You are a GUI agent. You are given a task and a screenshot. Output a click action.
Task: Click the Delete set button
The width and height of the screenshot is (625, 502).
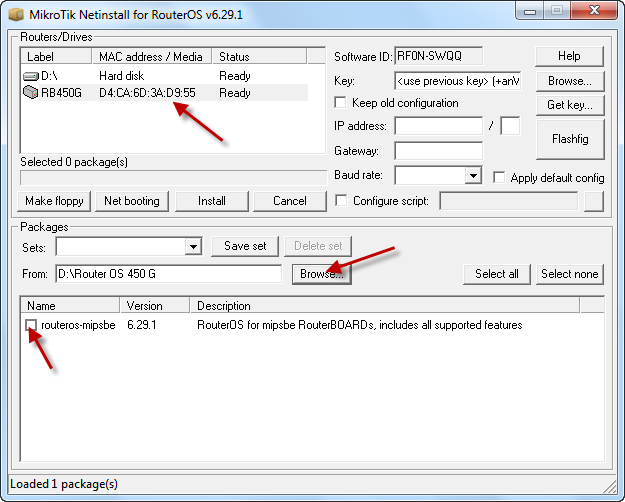(318, 246)
